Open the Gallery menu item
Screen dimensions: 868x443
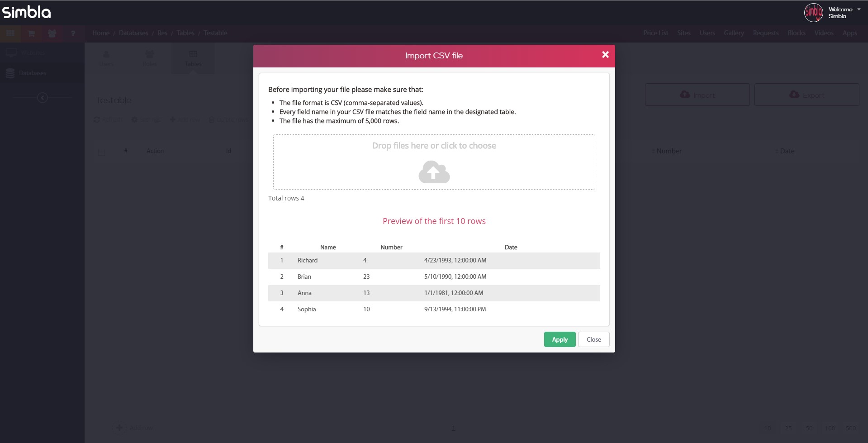[x=734, y=33]
